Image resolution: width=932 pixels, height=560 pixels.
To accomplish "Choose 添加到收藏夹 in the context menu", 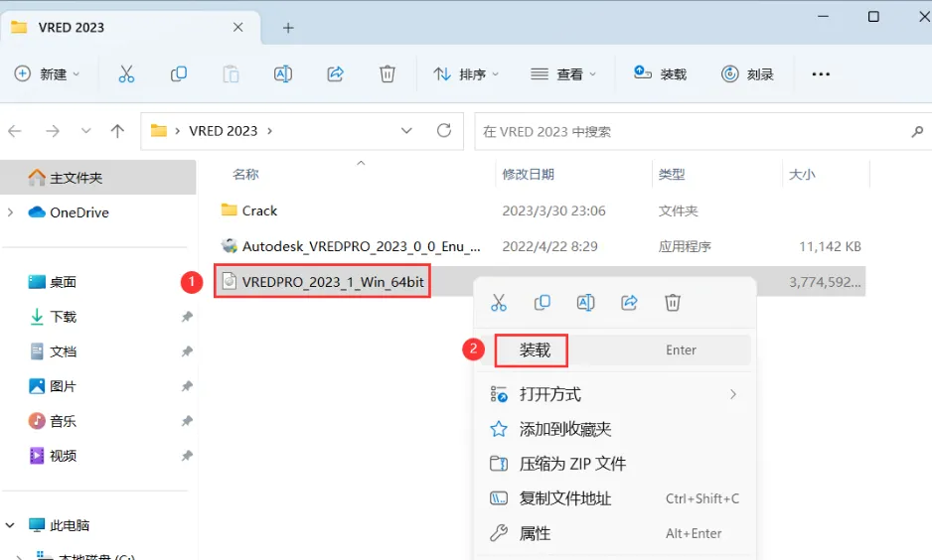I will coord(615,429).
